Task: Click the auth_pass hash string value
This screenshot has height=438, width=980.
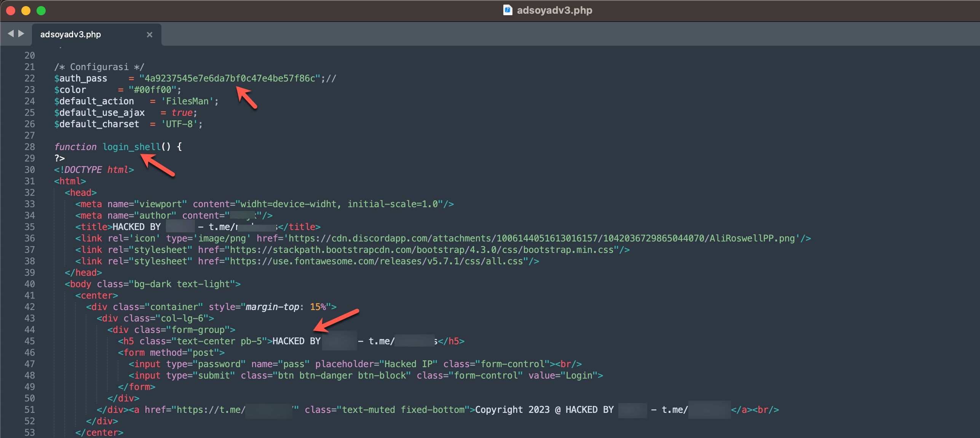Action: pos(230,78)
